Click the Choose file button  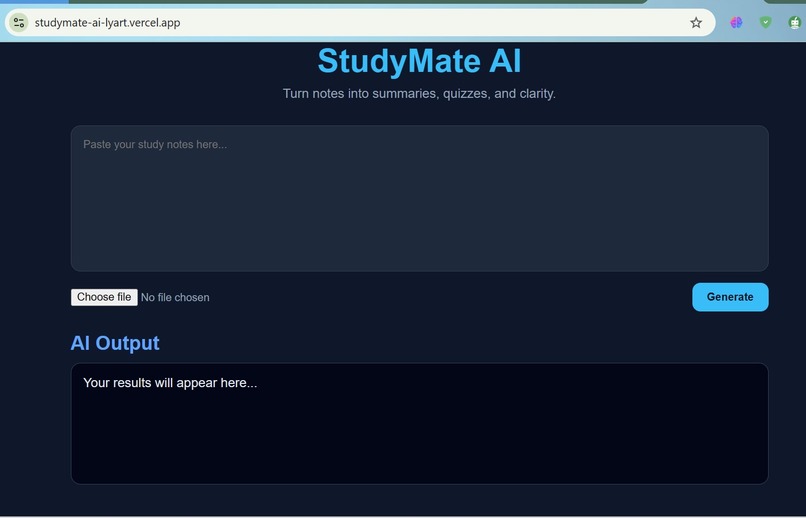[104, 297]
